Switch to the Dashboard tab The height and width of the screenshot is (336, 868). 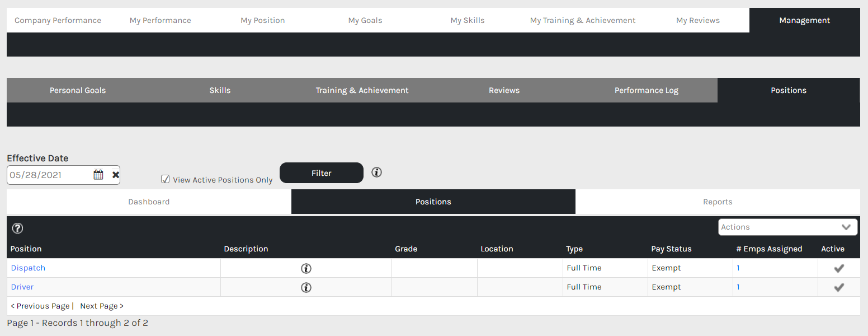(x=149, y=202)
